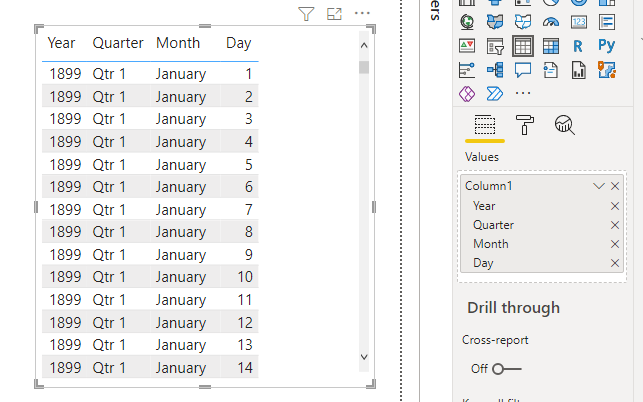Select the Shape map visual
The width and height of the screenshot is (643, 402).
tap(523, 22)
